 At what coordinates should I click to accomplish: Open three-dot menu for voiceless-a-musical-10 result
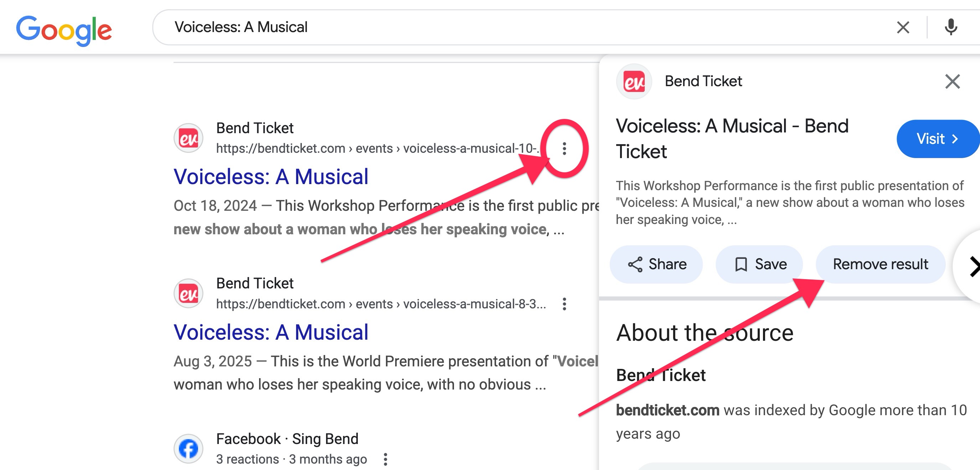click(x=564, y=149)
